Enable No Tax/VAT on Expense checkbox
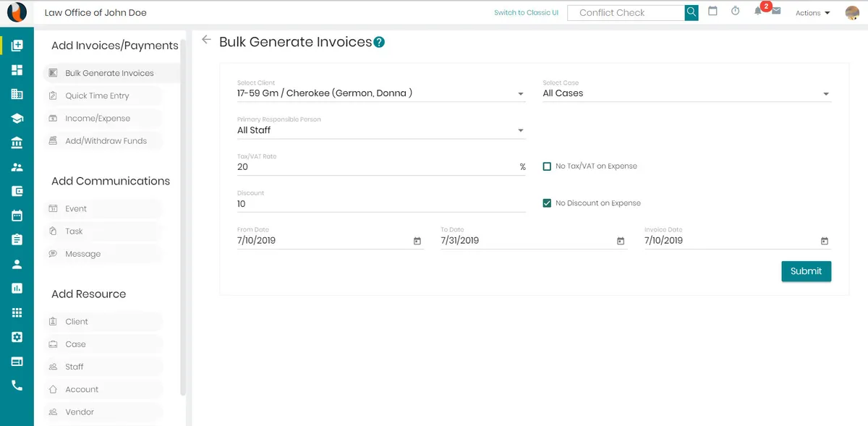 tap(548, 166)
